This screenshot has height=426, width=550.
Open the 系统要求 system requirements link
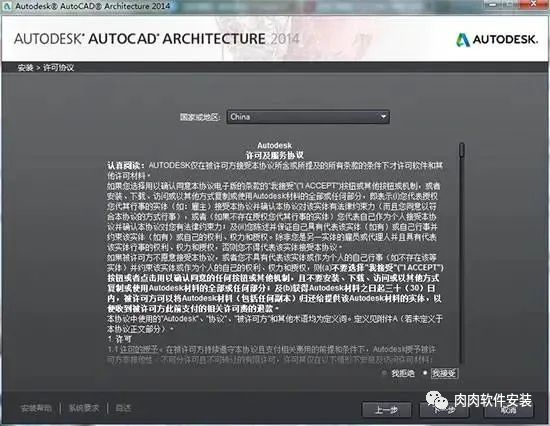tap(84, 408)
